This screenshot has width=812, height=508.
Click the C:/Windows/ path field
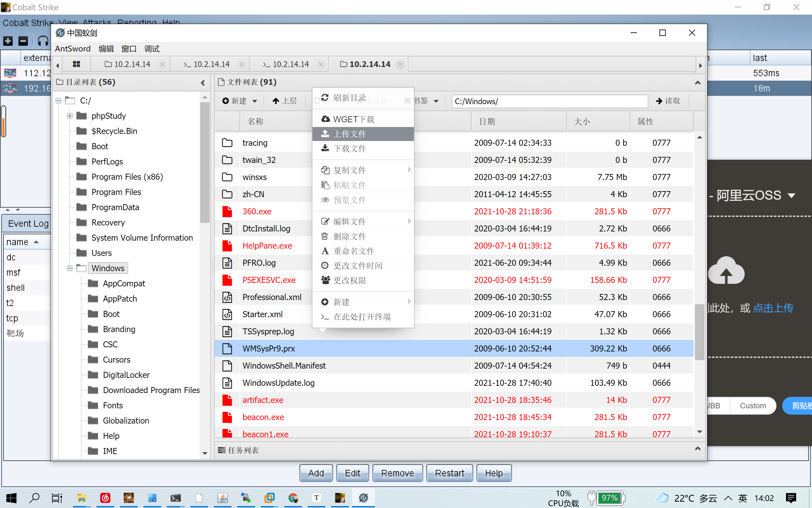[x=550, y=101]
